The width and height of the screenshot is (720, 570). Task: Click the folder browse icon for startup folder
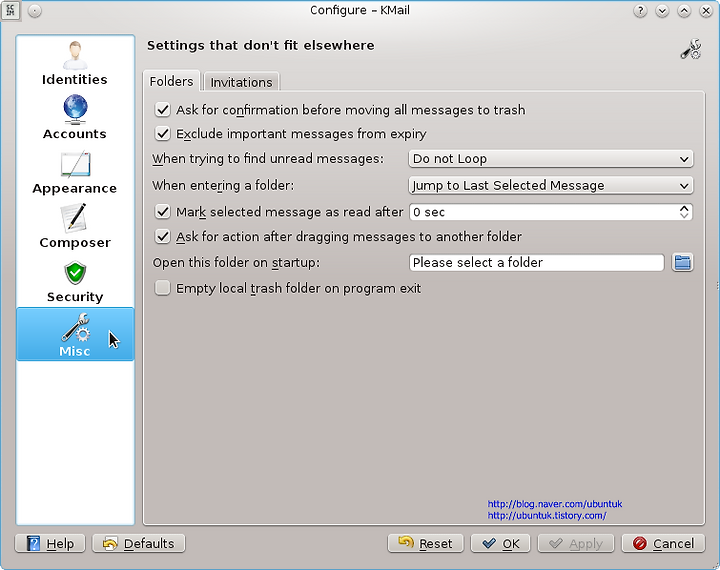coord(682,262)
